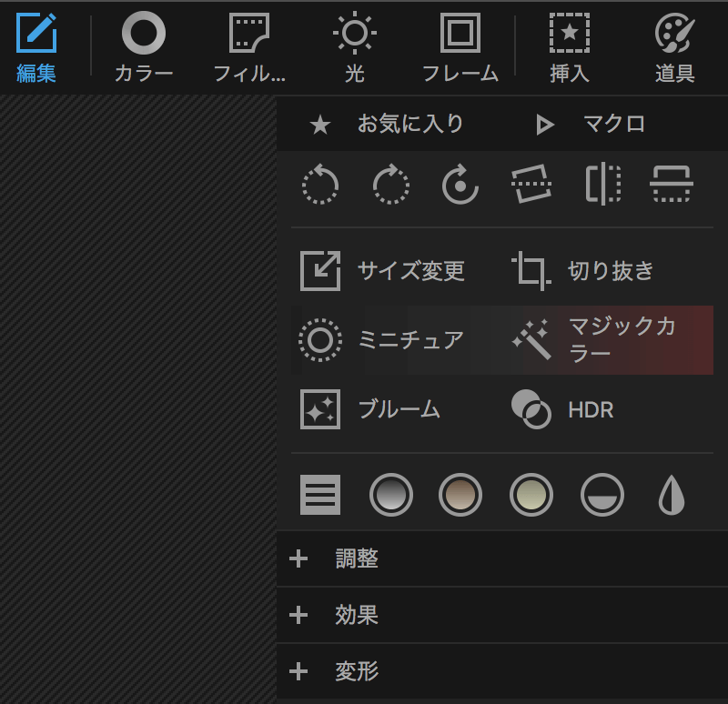The height and width of the screenshot is (704, 728).
Task: Open the マクロ panel
Action: point(592,125)
